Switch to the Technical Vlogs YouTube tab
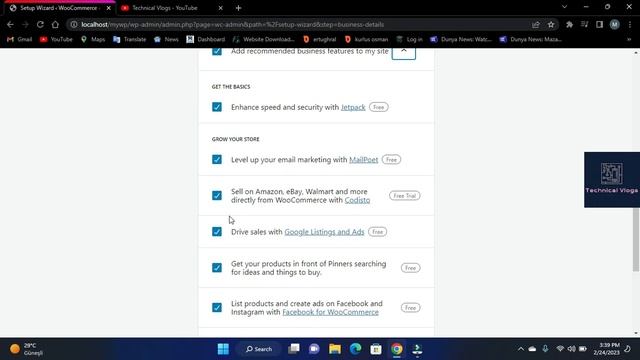This screenshot has height=360, width=640. pyautogui.click(x=165, y=8)
